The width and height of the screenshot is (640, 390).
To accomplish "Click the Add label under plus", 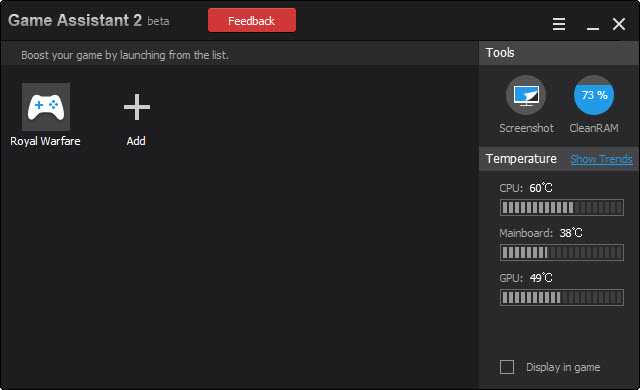I will tap(136, 141).
